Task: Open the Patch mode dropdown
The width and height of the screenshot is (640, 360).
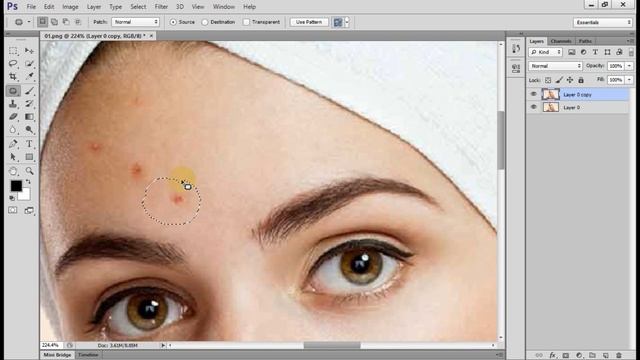Action: [136, 22]
